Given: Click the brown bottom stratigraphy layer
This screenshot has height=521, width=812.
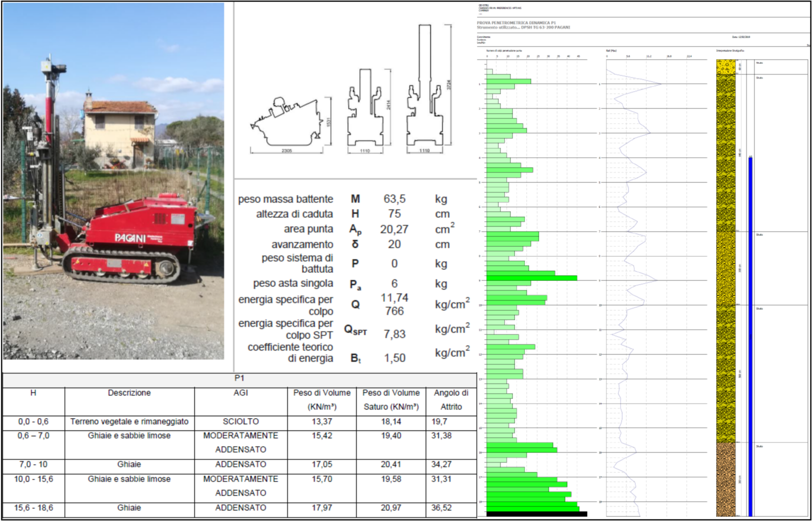Looking at the screenshot, I should [x=726, y=479].
